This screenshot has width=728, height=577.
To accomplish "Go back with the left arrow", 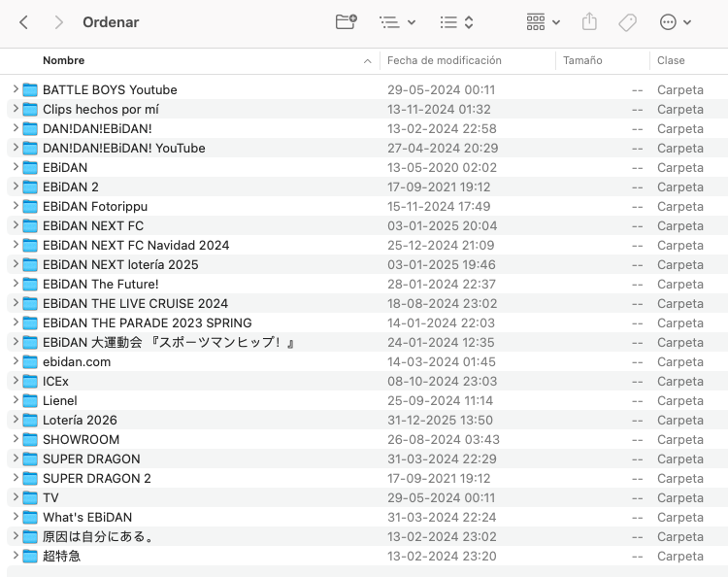I will tap(23, 21).
